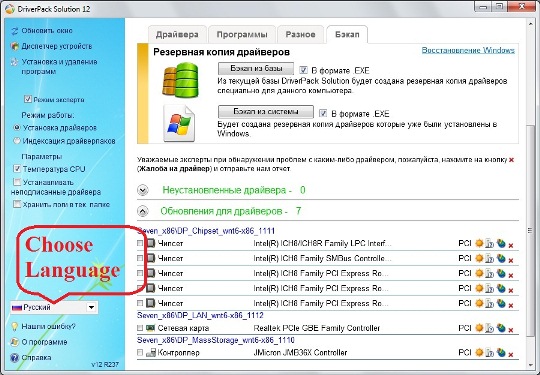Image resolution: width=540 pixels, height=375 pixels.
Task: Check the ICH6 Family SMBus Controller checkbox
Action: coord(140,258)
